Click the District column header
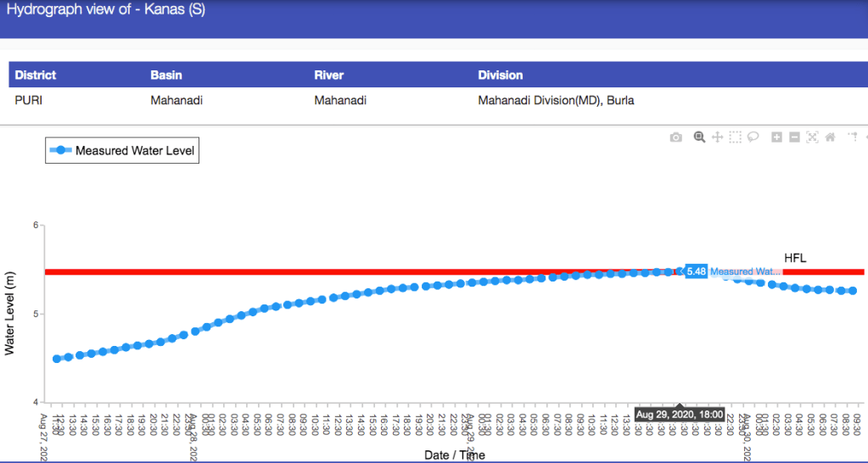This screenshot has height=463, width=868. (36, 75)
